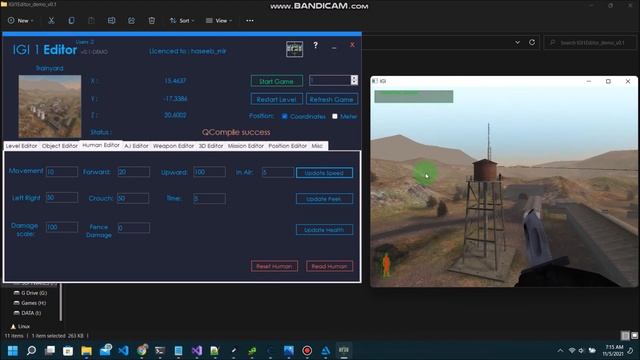Screen dimensions: 640x360
Task: Refresh the File Explorer address bar
Action: coord(532,42)
